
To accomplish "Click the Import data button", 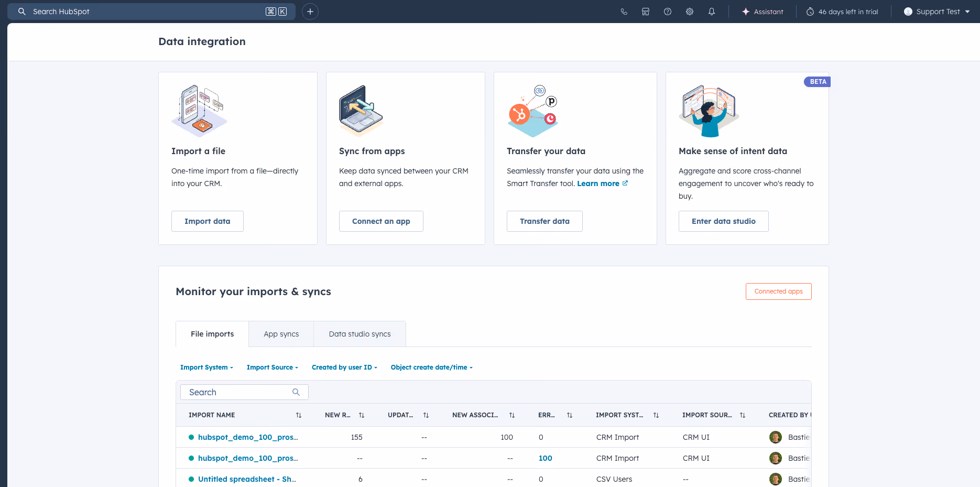I will tap(207, 221).
